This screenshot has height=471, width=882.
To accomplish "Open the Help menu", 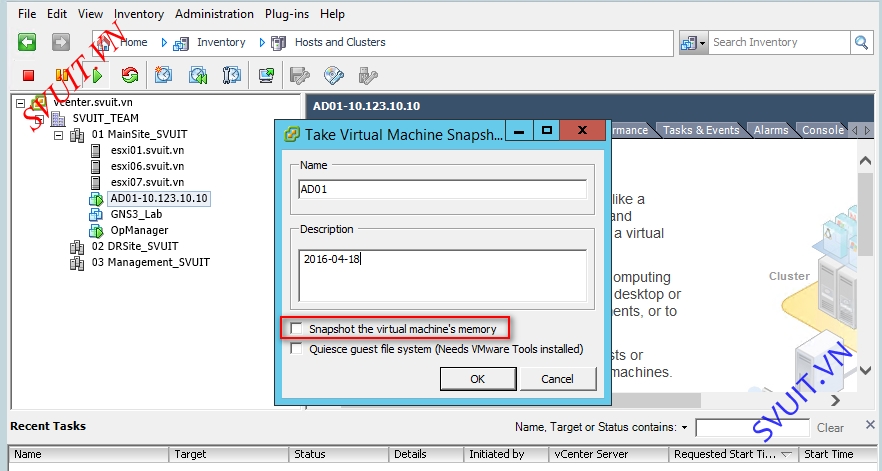I will point(332,14).
